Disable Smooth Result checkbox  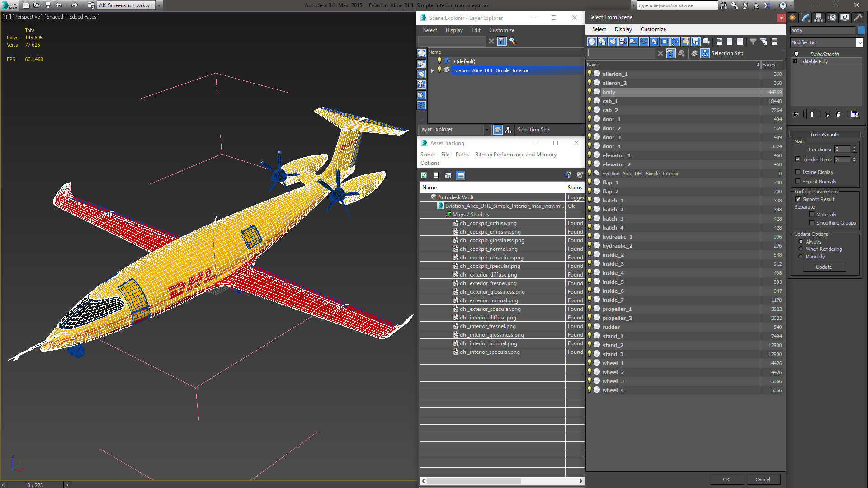coord(798,199)
